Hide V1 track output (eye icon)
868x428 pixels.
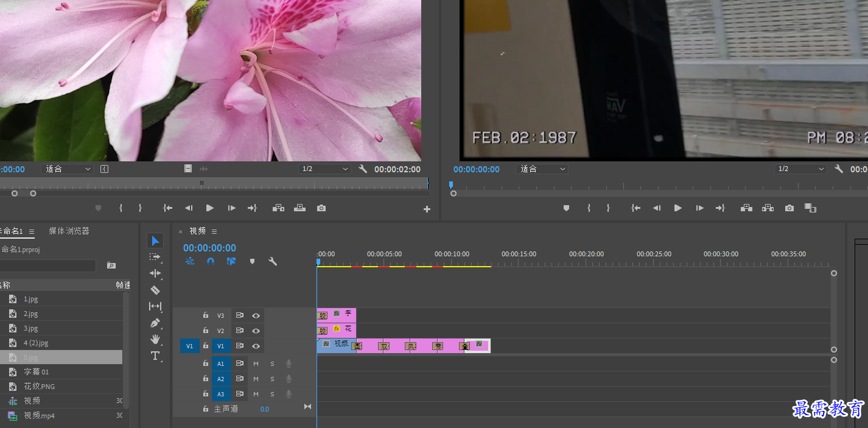point(256,346)
